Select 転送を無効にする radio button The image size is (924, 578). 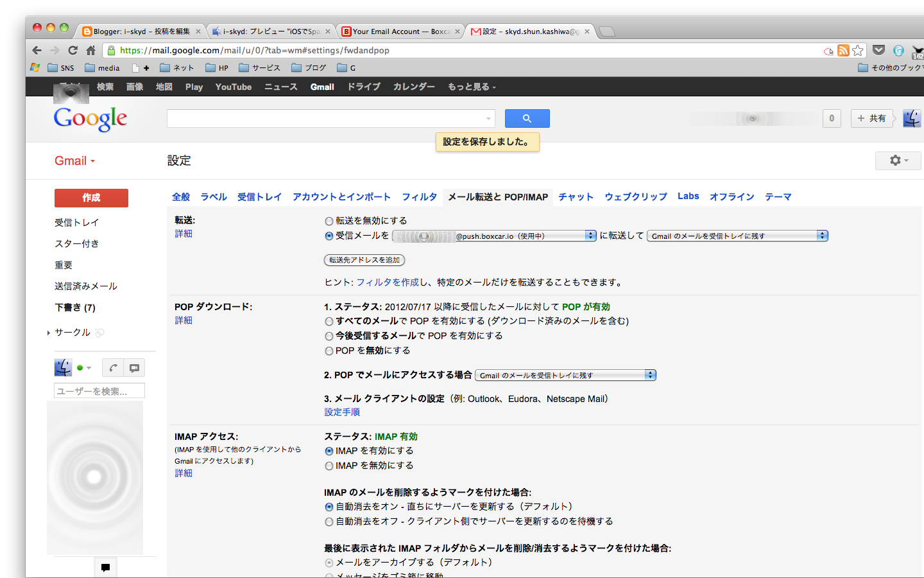[x=329, y=221]
